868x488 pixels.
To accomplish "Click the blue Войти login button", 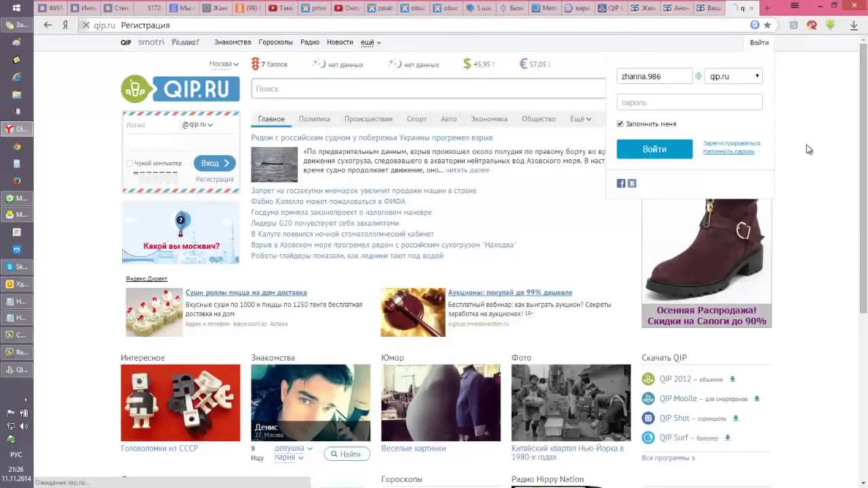I will [654, 149].
